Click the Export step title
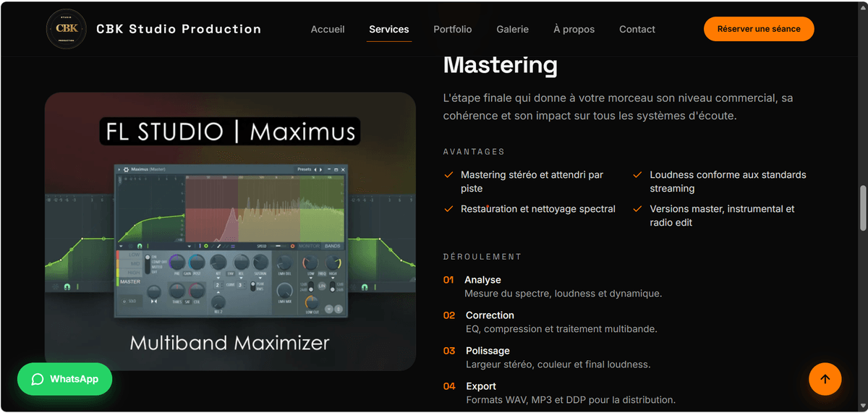The height and width of the screenshot is (413, 868). point(481,386)
